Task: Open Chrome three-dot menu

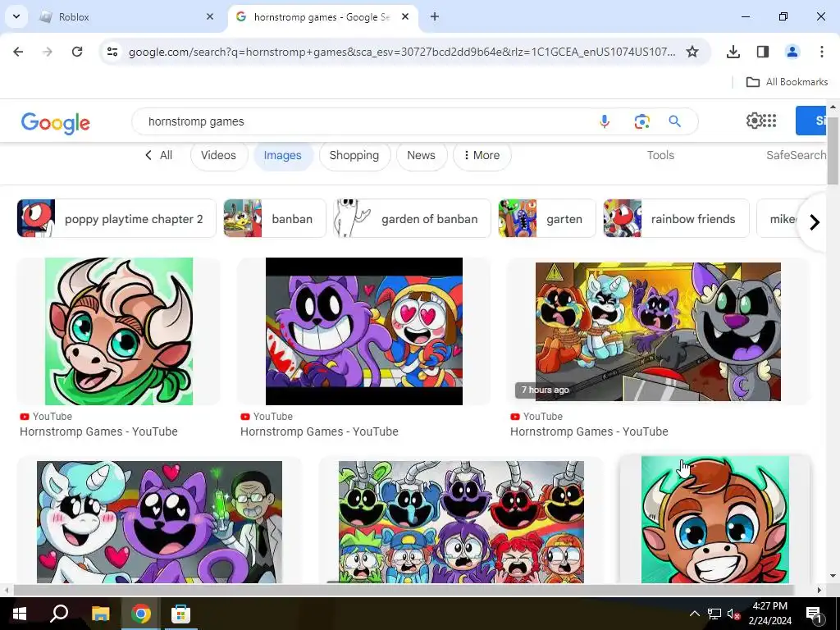Action: pos(821,52)
